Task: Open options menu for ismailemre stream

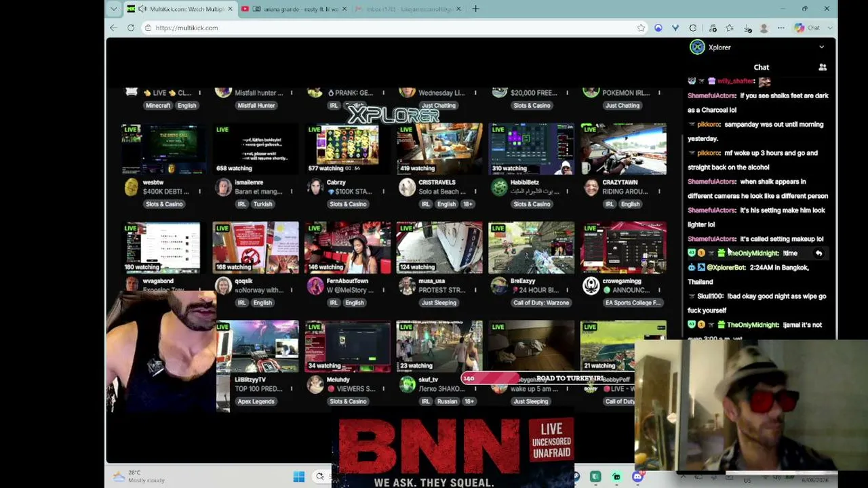Action: (292, 191)
